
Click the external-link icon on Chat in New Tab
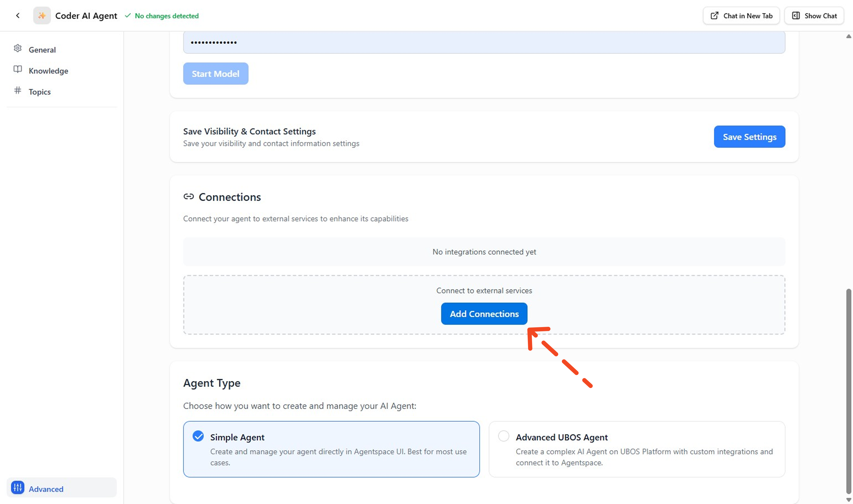click(x=714, y=15)
